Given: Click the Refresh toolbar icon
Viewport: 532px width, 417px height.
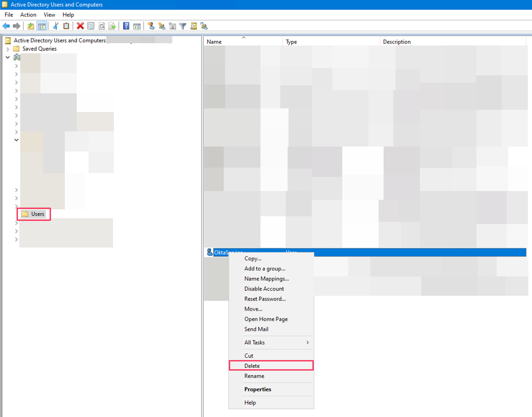Looking at the screenshot, I should tap(102, 26).
